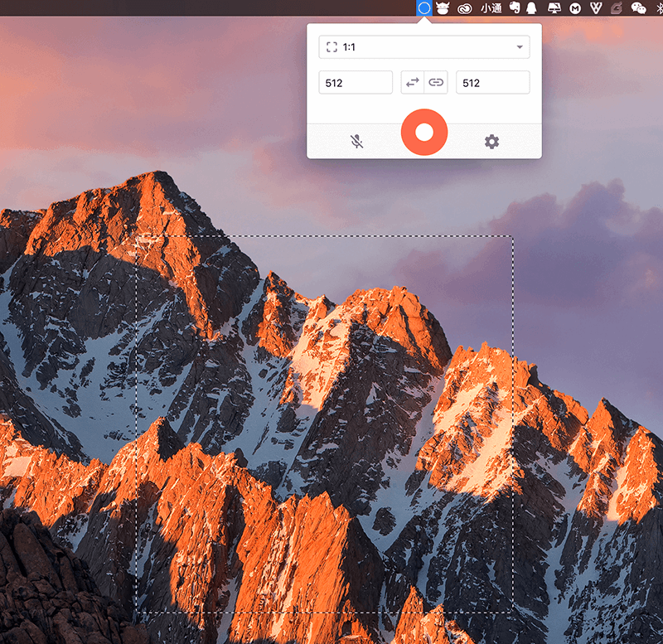The width and height of the screenshot is (663, 644).
Task: Click the circled M menu bar icon
Action: (x=575, y=8)
